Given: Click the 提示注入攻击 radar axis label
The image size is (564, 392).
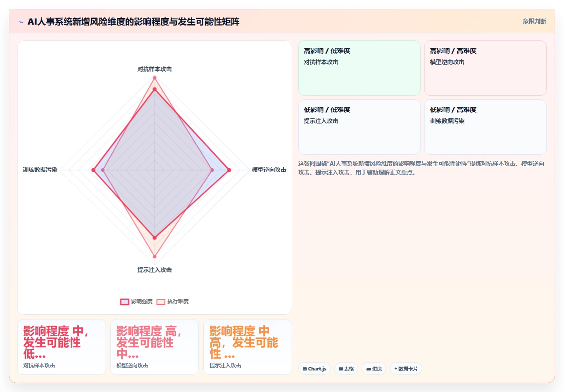Looking at the screenshot, I should tap(154, 270).
